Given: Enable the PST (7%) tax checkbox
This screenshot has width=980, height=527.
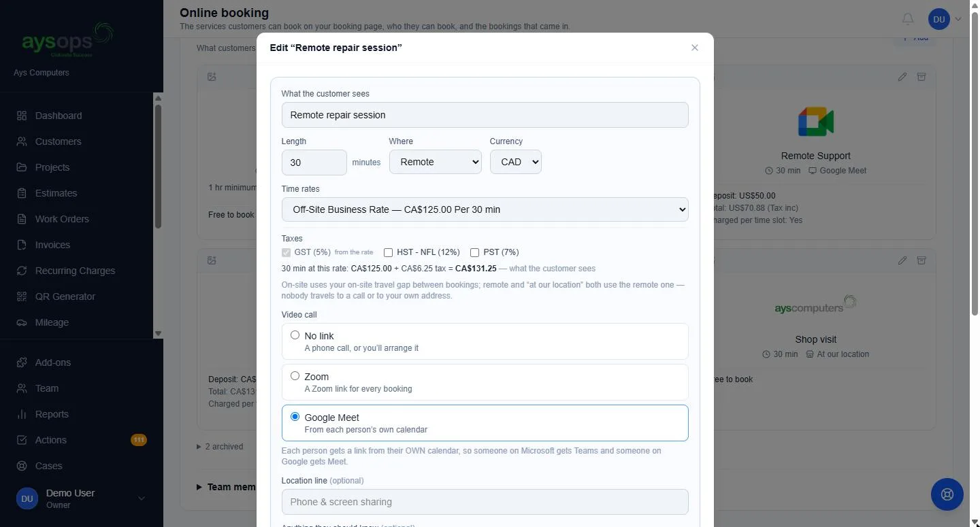Looking at the screenshot, I should (474, 252).
